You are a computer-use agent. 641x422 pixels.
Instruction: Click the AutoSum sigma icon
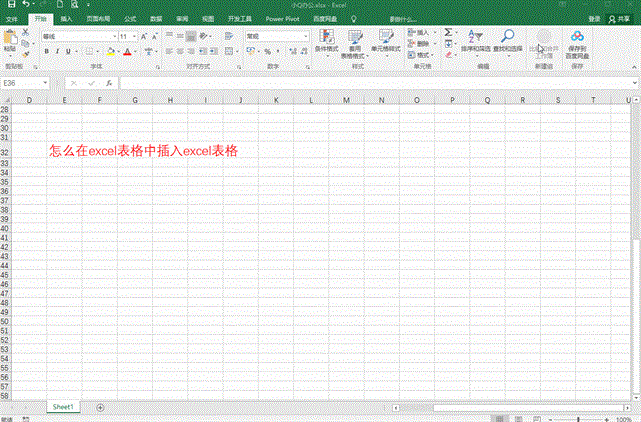pos(449,33)
